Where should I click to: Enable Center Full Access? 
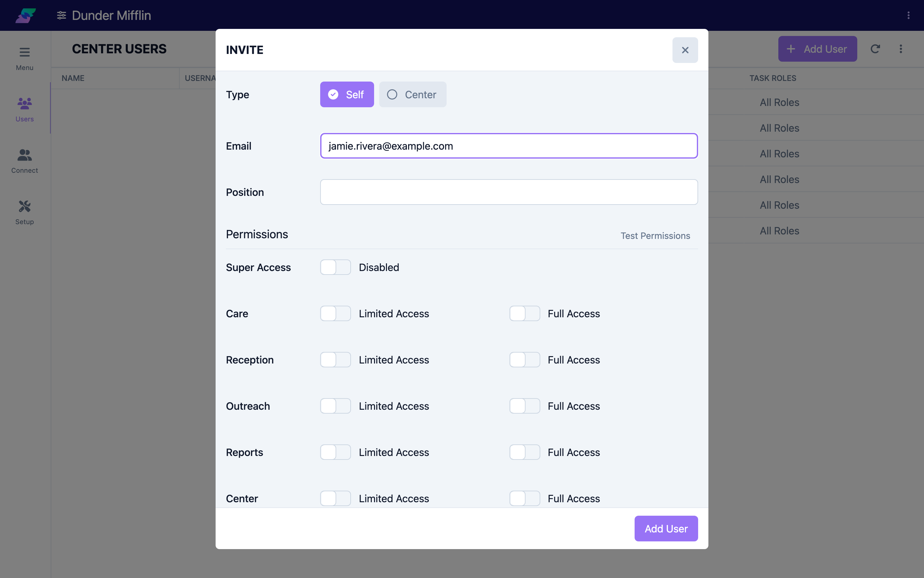coord(525,498)
